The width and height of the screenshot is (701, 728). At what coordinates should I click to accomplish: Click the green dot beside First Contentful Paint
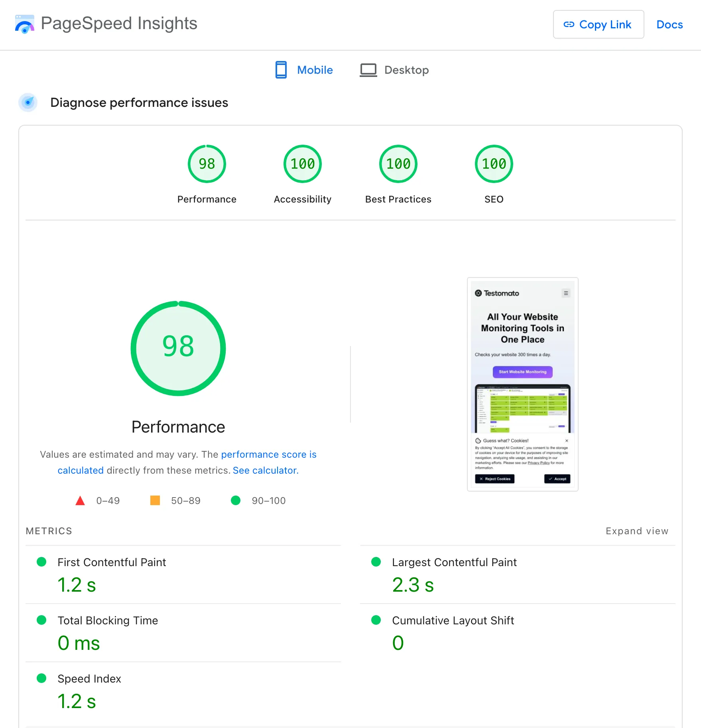tap(42, 562)
